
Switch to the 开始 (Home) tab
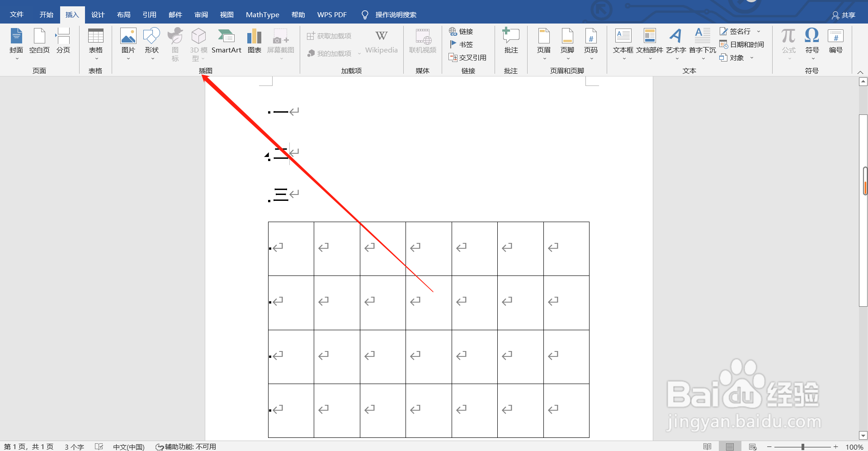(46, 15)
